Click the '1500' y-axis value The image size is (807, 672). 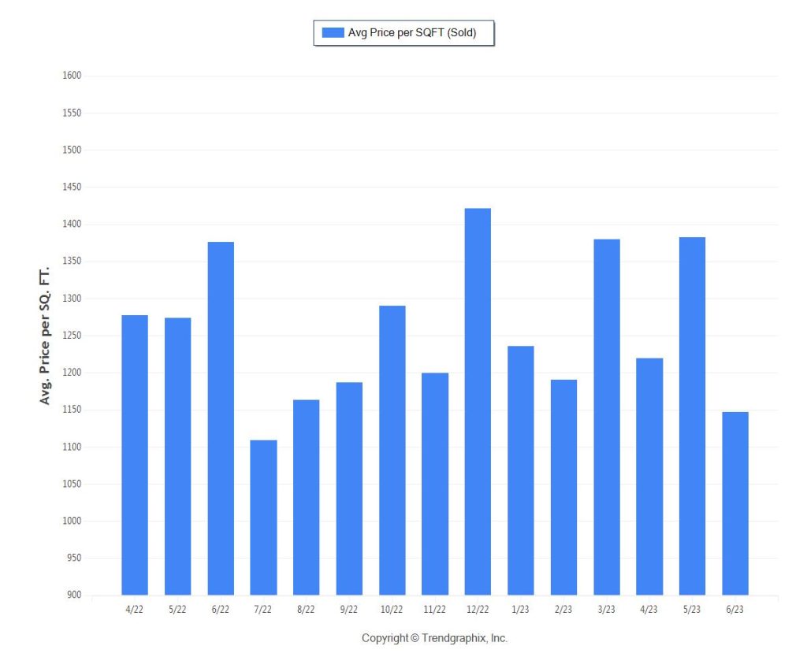(x=72, y=150)
